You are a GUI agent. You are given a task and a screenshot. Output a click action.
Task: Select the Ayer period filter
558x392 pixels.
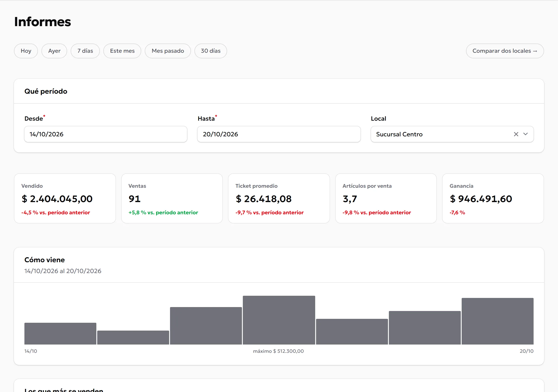tap(54, 51)
